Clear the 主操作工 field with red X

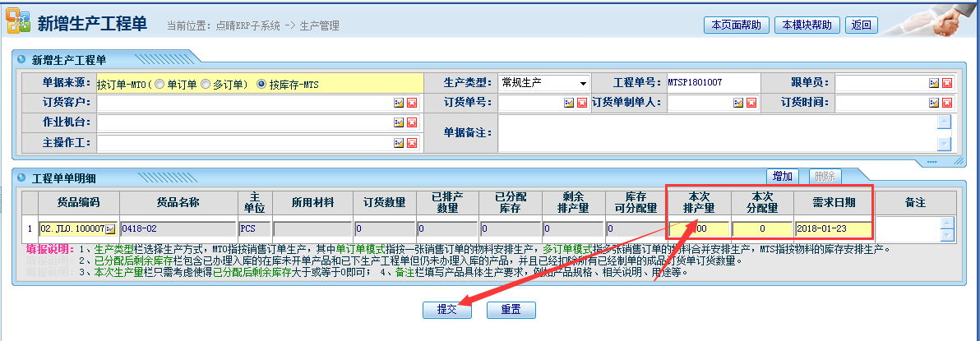[x=412, y=142]
